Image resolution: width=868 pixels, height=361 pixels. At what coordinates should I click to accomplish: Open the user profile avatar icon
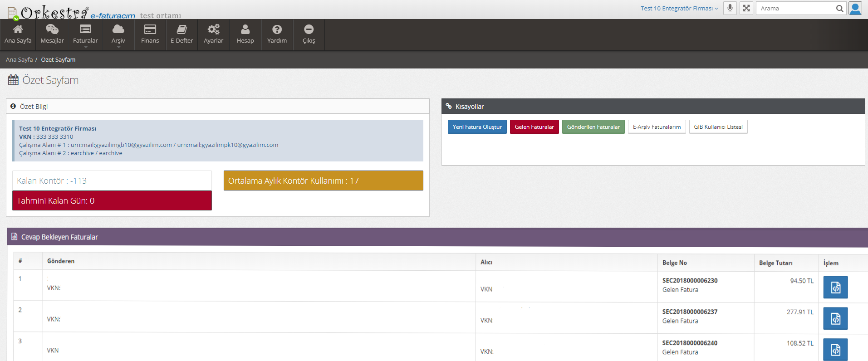(x=855, y=8)
